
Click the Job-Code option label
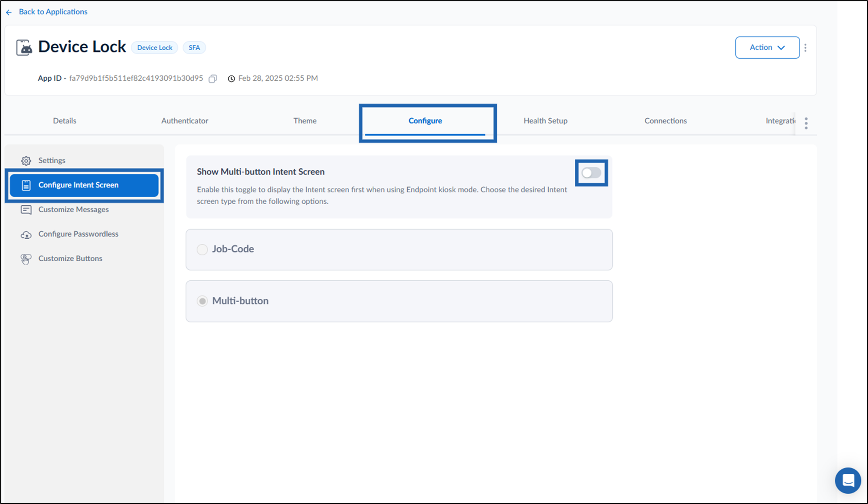[x=233, y=249]
